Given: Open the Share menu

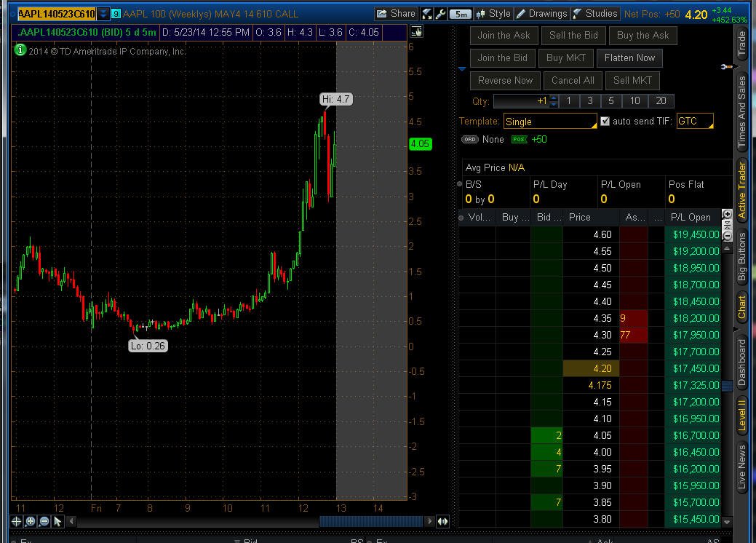Looking at the screenshot, I should point(395,14).
